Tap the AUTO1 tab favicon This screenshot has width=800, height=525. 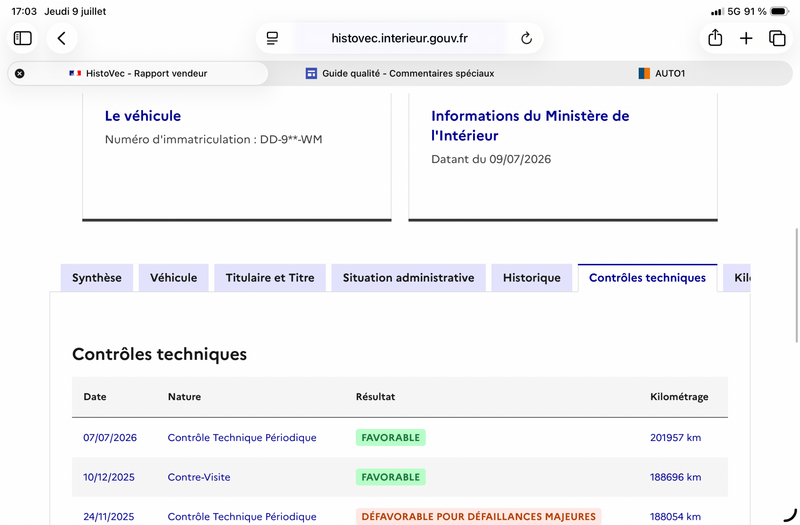(x=644, y=73)
